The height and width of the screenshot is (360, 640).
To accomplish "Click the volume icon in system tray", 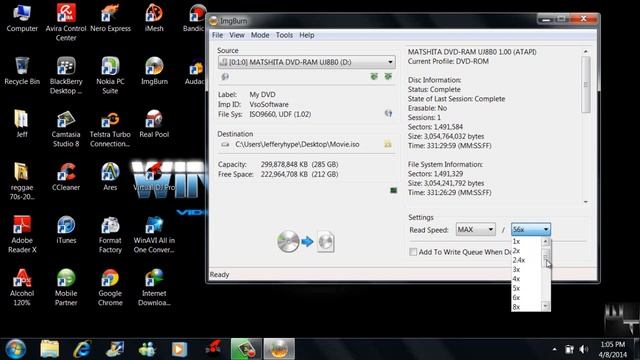I will (x=584, y=349).
